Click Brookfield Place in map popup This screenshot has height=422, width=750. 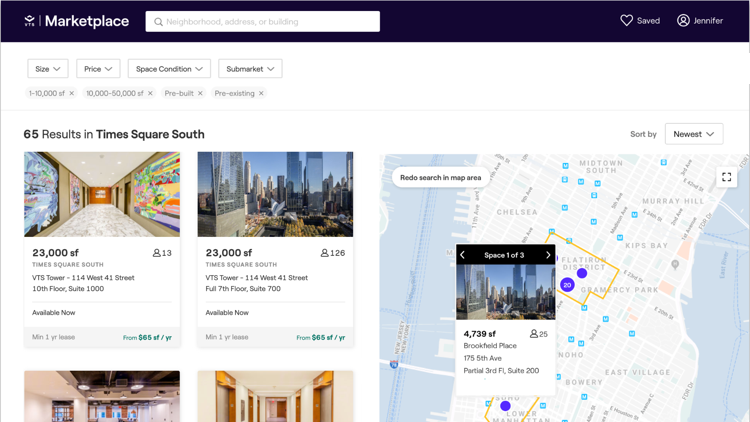point(490,345)
